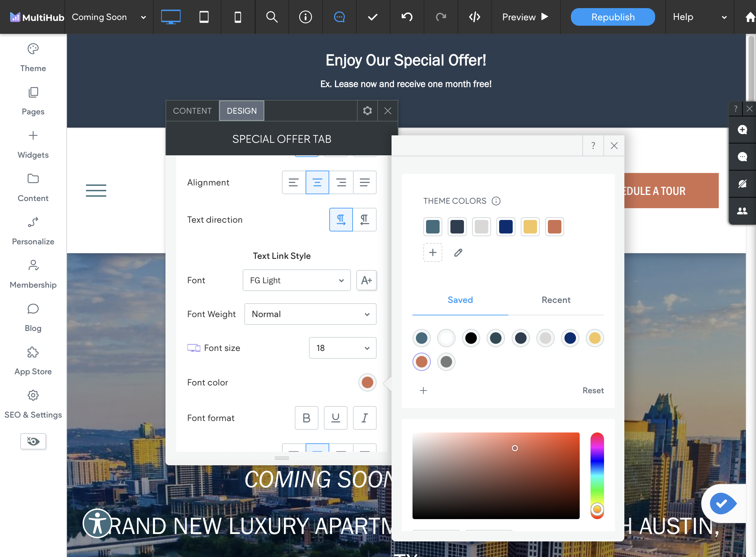Screen dimensions: 756x557
Task: Select right-to-left text direction
Action: [364, 220]
